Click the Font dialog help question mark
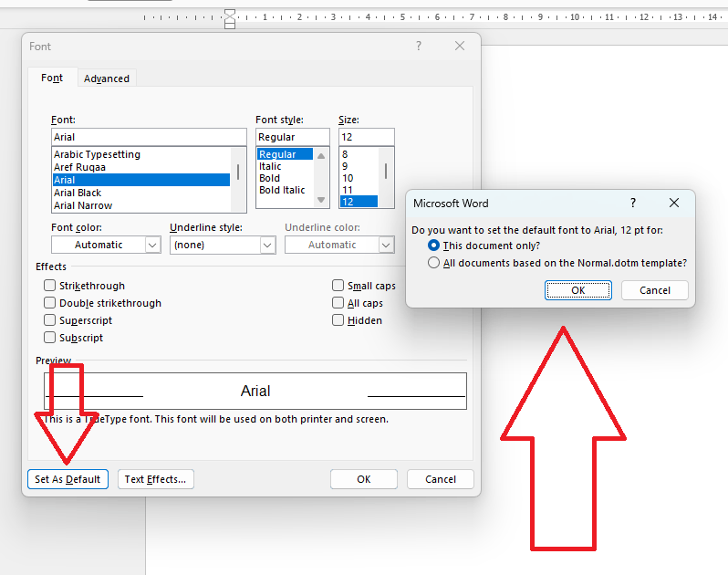This screenshot has height=575, width=728. pos(419,46)
